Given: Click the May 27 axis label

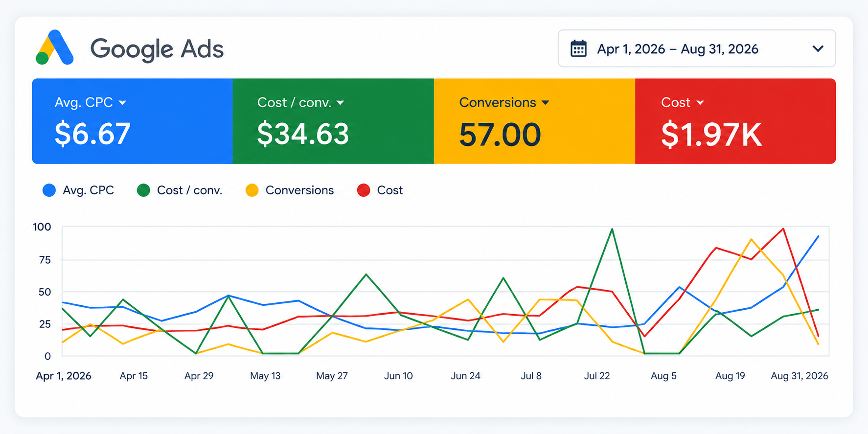Looking at the screenshot, I should coord(332,376).
